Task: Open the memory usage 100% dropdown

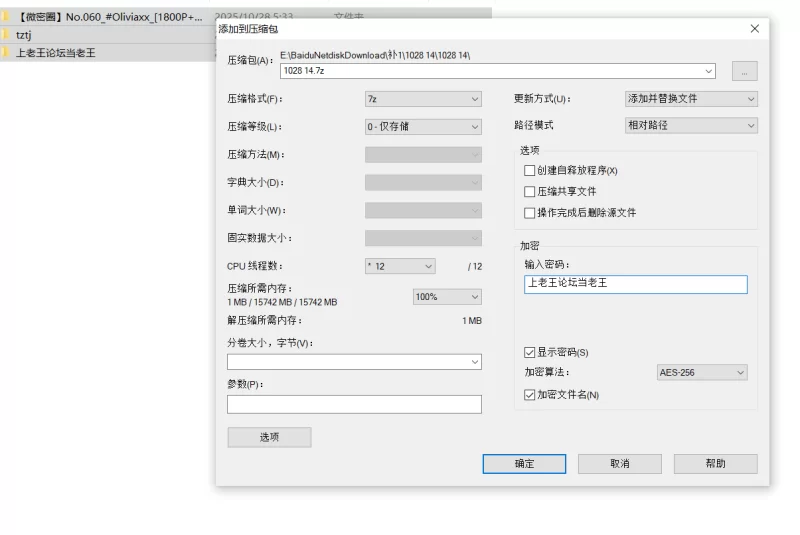Action: point(447,297)
